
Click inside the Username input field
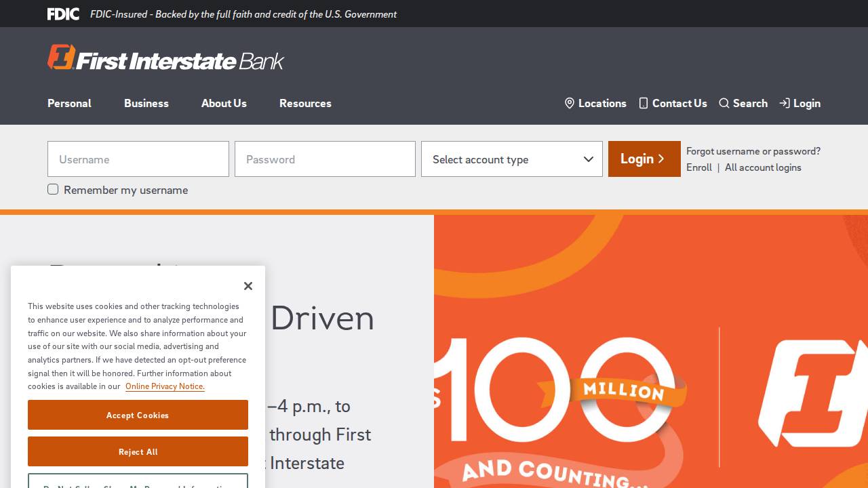coord(138,159)
